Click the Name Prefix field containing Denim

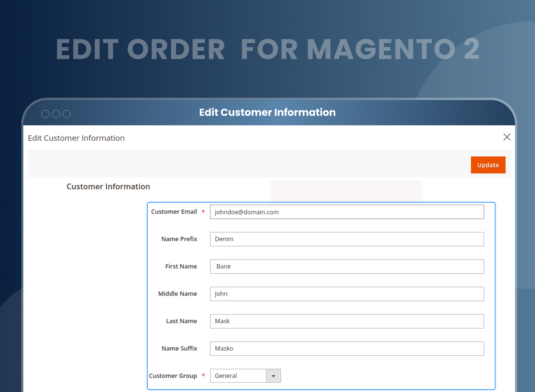[347, 239]
